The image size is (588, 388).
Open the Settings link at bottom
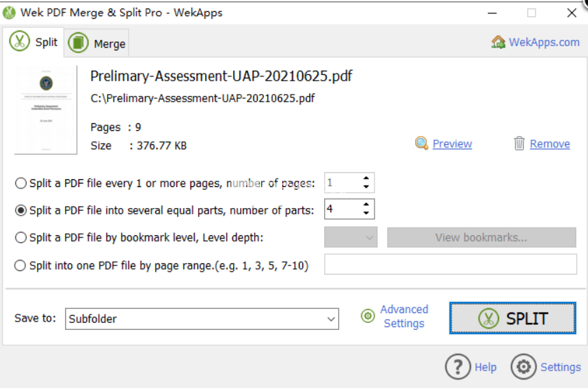561,367
